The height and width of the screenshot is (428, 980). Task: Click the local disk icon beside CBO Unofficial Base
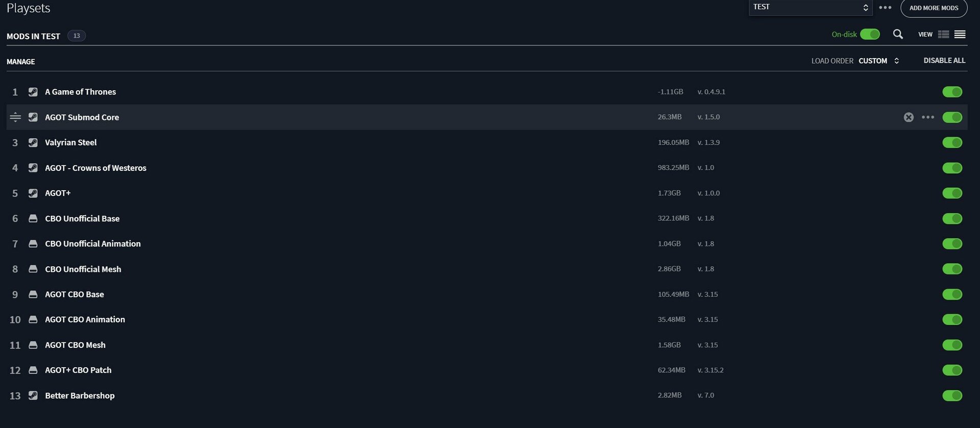click(33, 218)
